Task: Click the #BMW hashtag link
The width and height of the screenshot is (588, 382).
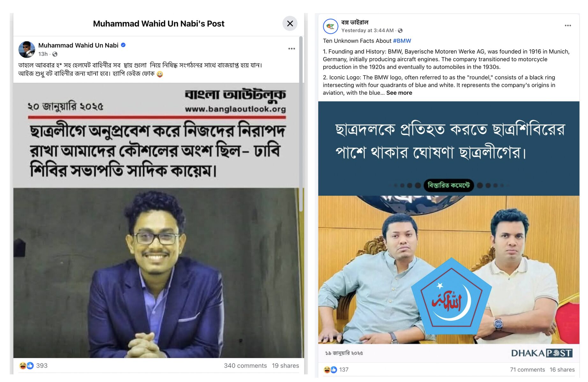Action: [402, 41]
